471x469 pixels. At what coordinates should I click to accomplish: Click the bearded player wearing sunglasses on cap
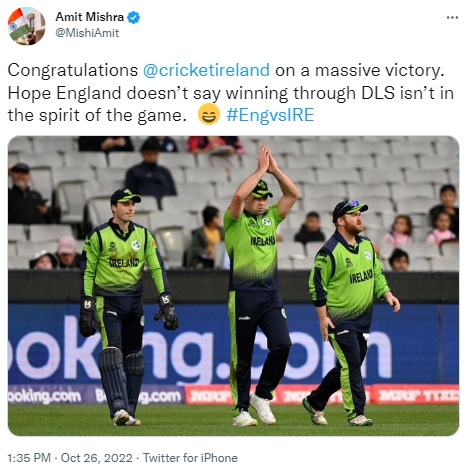point(350,310)
